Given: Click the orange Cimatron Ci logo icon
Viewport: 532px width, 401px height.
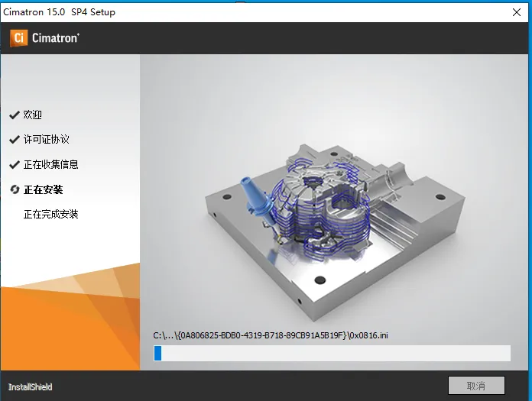Looking at the screenshot, I should (x=18, y=37).
